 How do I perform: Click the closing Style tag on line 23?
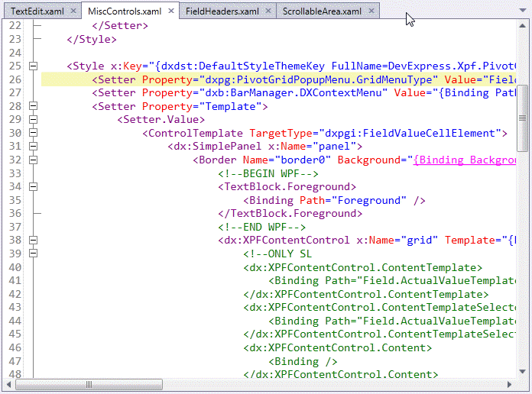tap(92, 40)
